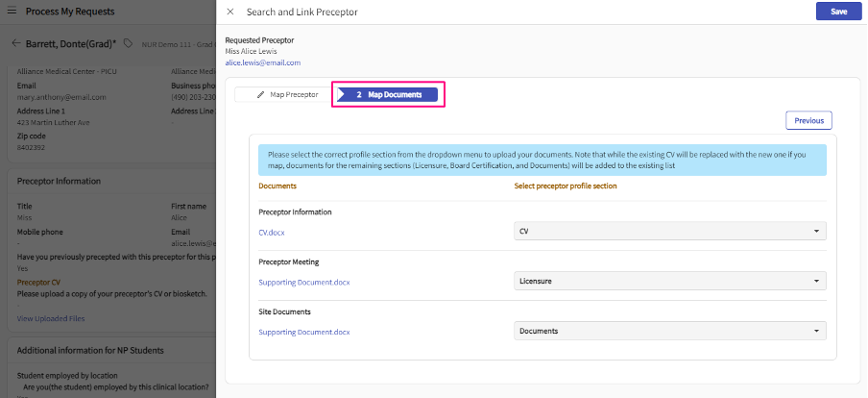Select the Map Documents step
Screen dimensions: 868x398
(388, 94)
